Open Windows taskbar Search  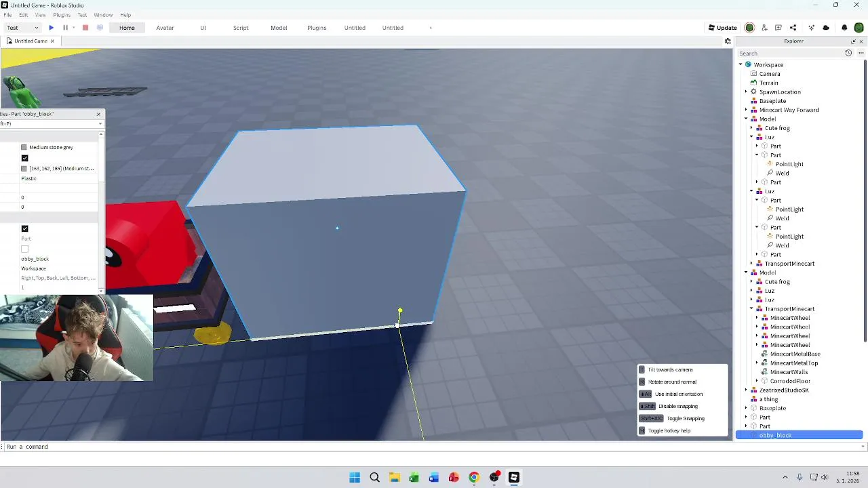tap(374, 477)
